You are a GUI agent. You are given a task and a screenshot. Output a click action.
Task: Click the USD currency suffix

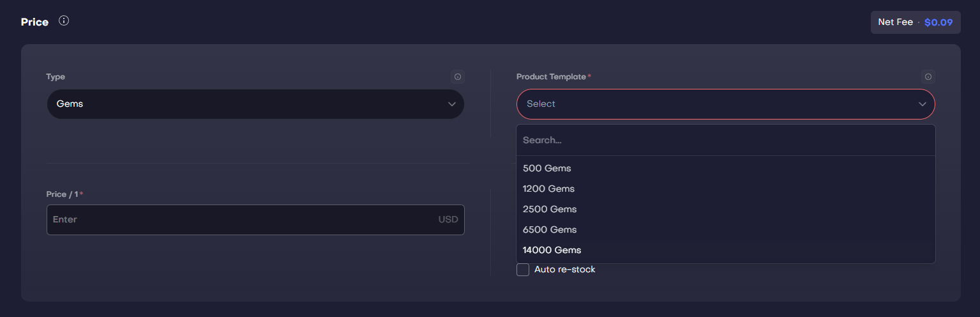pos(448,219)
